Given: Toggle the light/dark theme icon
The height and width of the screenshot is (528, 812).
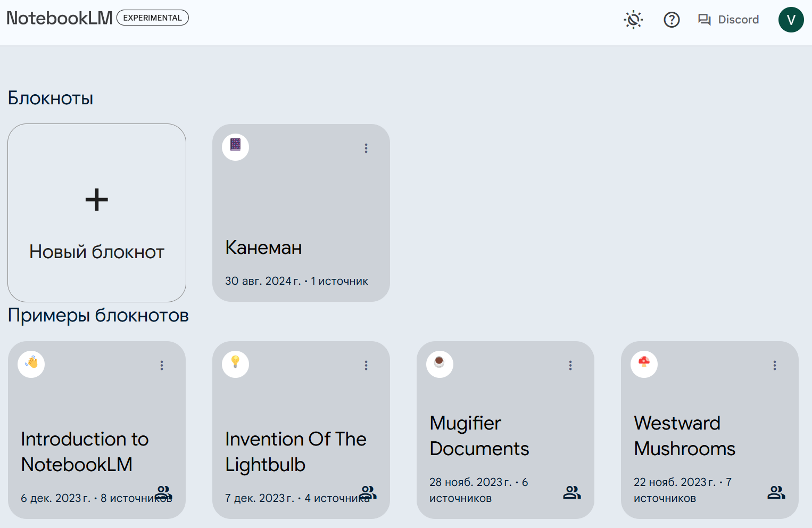Looking at the screenshot, I should tap(633, 20).
